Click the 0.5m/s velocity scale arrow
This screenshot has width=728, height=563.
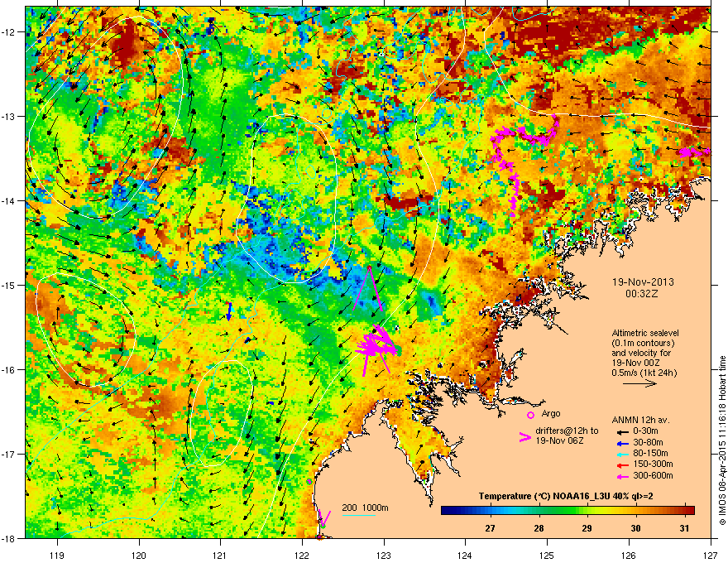pyautogui.click(x=639, y=383)
